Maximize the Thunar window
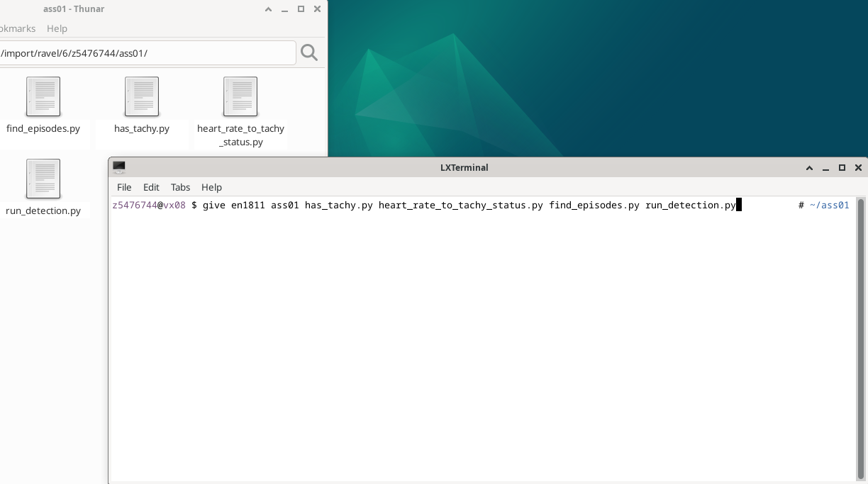This screenshot has height=484, width=868. point(301,9)
